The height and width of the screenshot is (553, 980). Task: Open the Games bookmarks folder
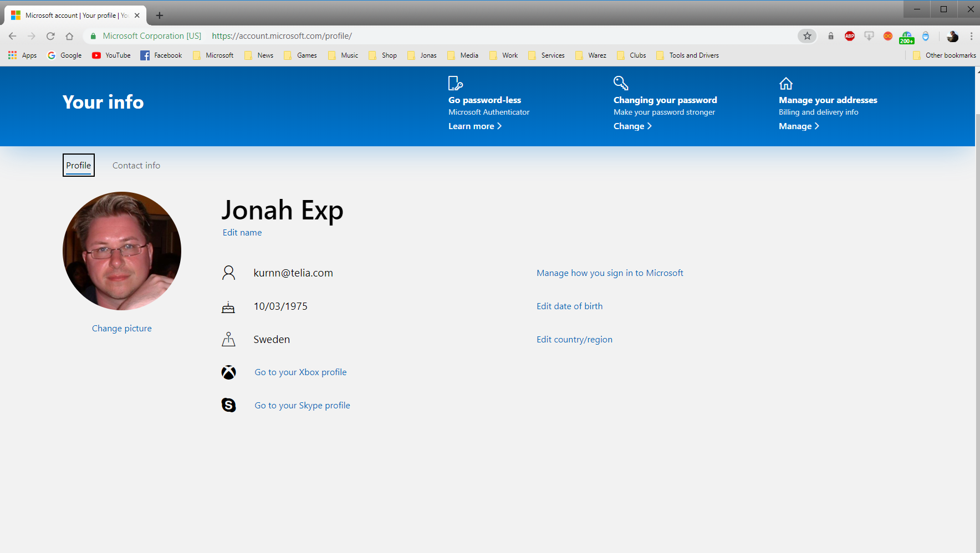(x=300, y=55)
